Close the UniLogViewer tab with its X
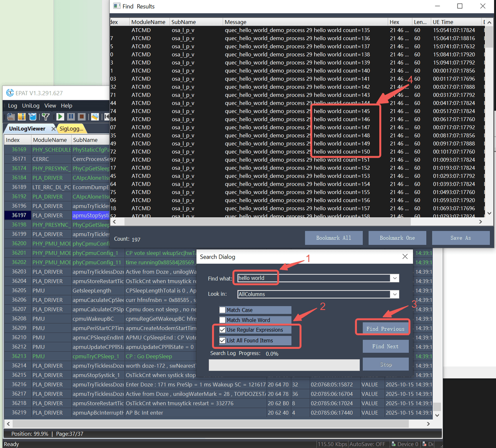 tap(53, 129)
